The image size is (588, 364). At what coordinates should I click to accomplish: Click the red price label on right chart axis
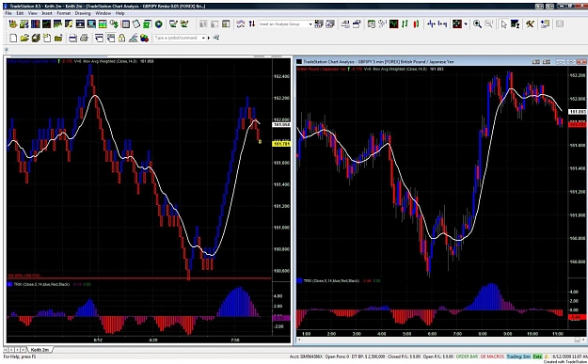point(578,124)
